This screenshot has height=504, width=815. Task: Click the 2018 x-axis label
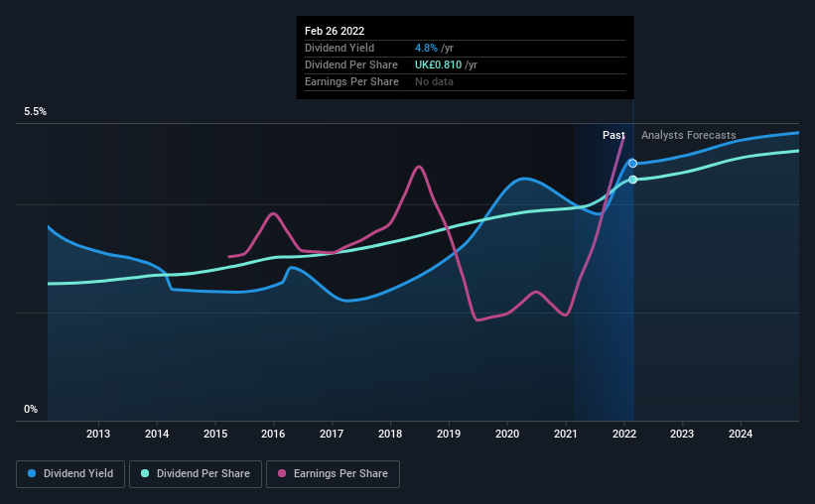[x=390, y=434]
